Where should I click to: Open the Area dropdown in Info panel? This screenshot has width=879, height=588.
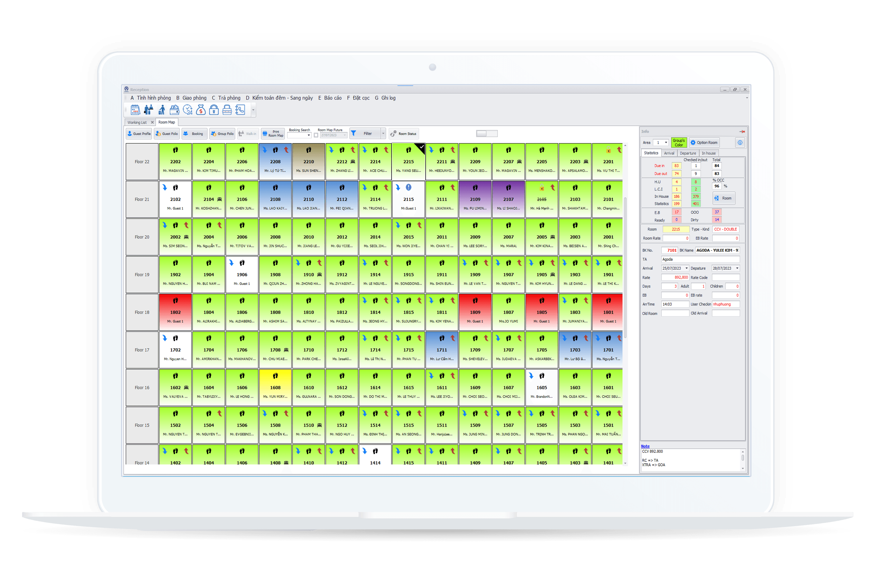pyautogui.click(x=666, y=143)
